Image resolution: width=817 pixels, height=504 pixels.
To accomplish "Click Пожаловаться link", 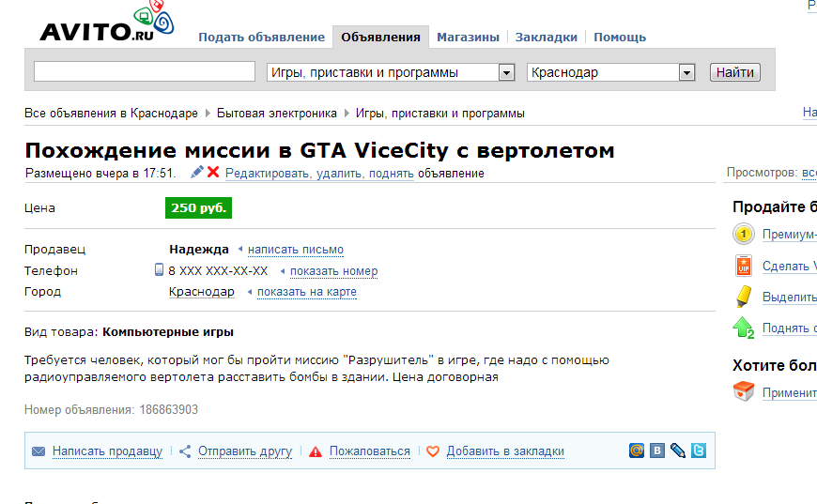I will 369,451.
